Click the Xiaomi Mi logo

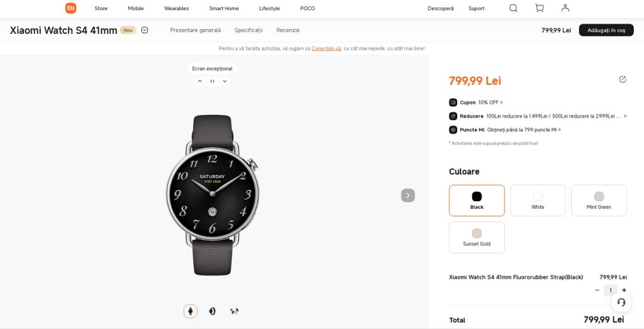[70, 8]
